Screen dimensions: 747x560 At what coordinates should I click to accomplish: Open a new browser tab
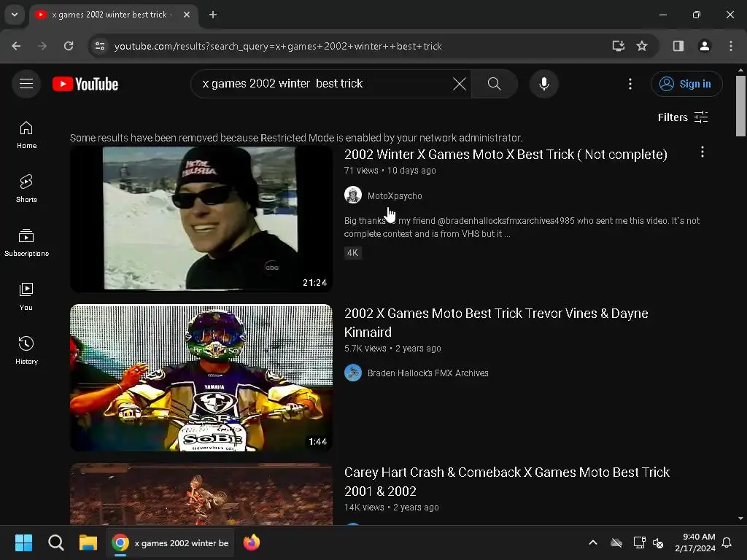point(213,15)
